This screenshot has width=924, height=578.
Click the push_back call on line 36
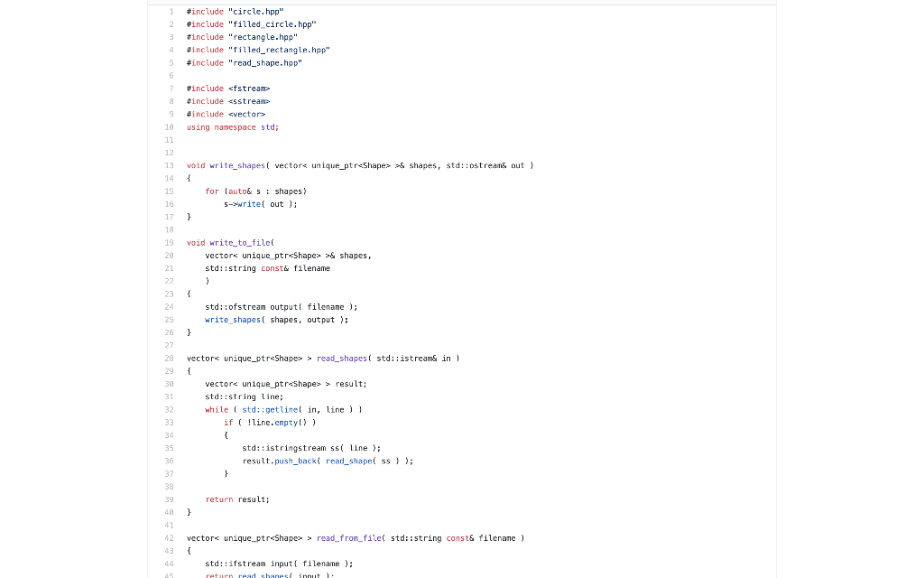(x=295, y=461)
